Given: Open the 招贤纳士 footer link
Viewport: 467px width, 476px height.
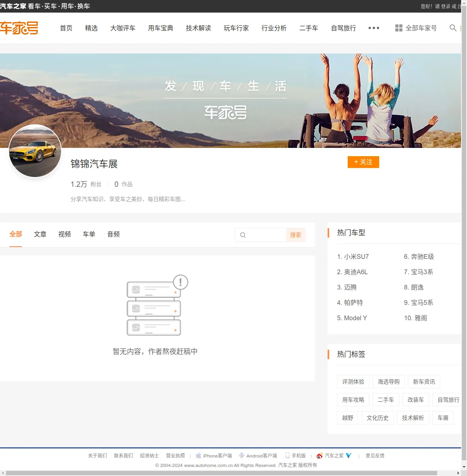Looking at the screenshot, I should click(149, 456).
